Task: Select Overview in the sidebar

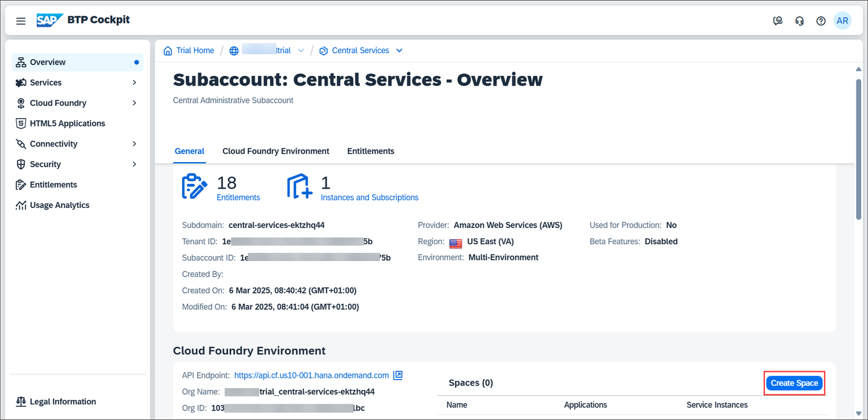Action: [78, 62]
